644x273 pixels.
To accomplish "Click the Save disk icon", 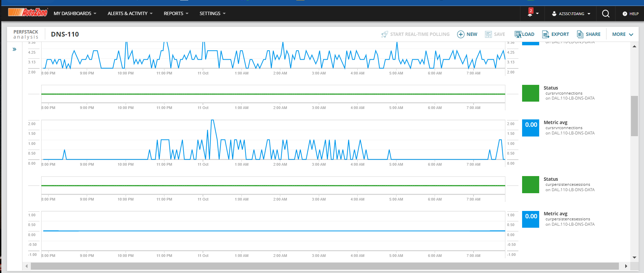I will (x=488, y=34).
